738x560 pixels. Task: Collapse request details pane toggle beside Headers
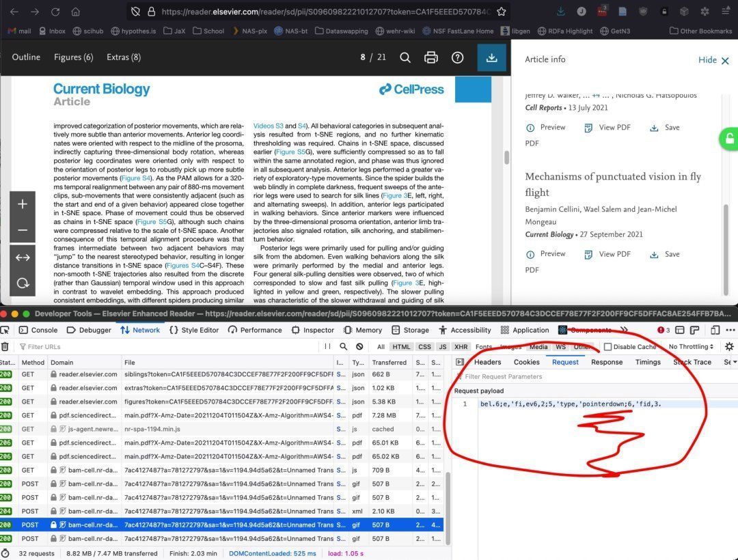[x=460, y=363]
